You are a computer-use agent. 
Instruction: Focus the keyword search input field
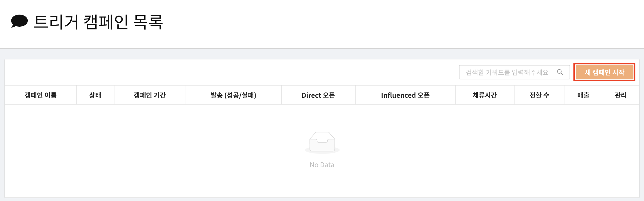[x=514, y=72]
